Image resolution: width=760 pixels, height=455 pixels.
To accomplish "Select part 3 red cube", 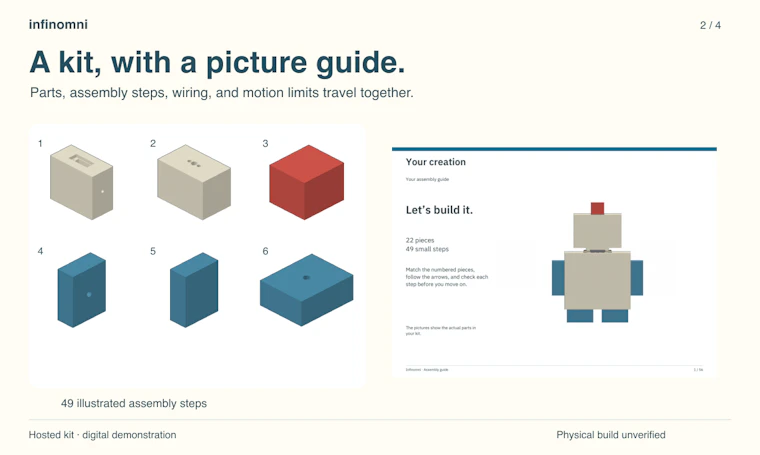I will point(306,182).
